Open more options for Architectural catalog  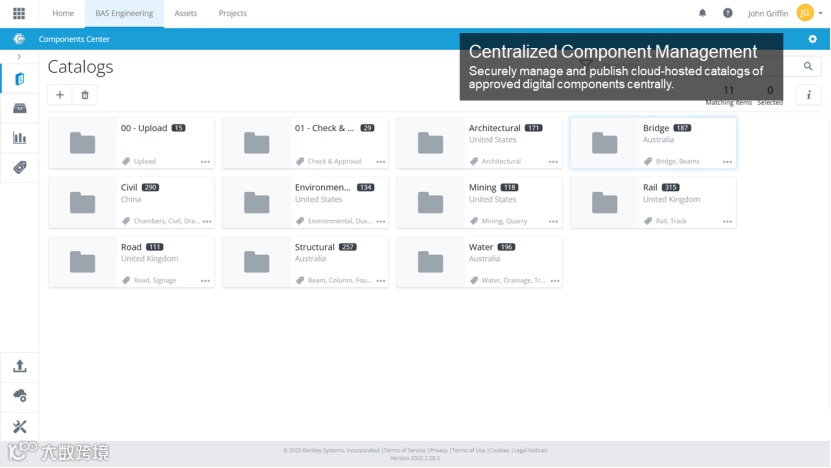tap(553, 162)
